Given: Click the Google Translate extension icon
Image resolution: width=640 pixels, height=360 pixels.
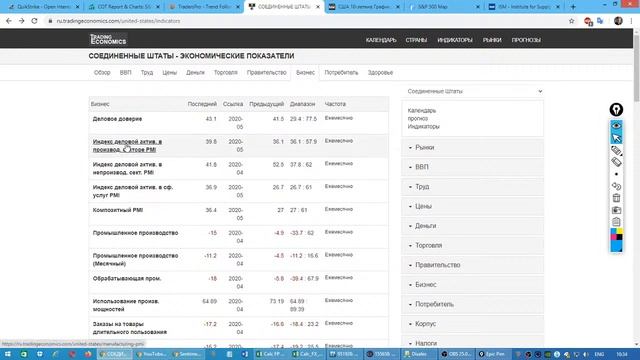Looking at the screenshot, I should 600,21.
